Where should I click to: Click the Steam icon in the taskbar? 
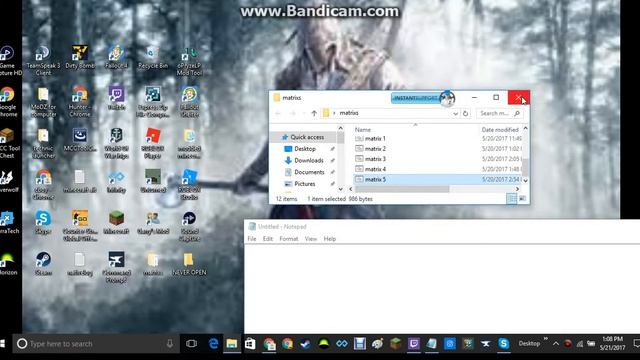pyautogui.click(x=305, y=344)
